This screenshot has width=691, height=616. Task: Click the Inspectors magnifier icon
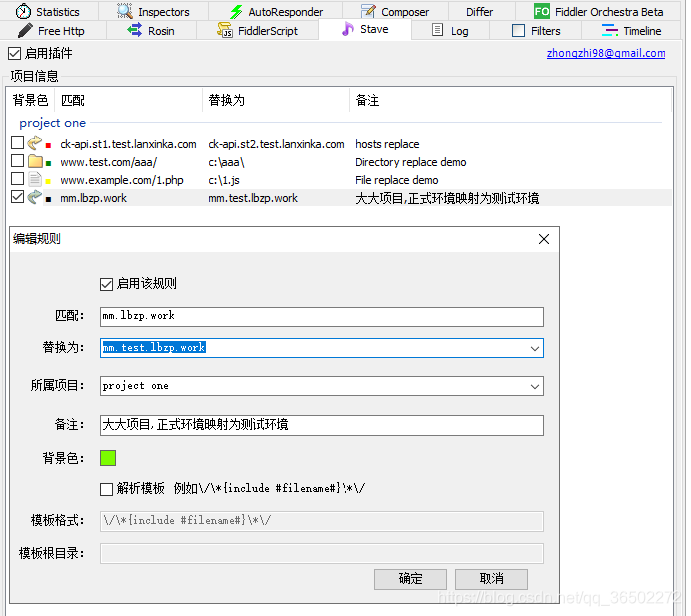click(125, 11)
